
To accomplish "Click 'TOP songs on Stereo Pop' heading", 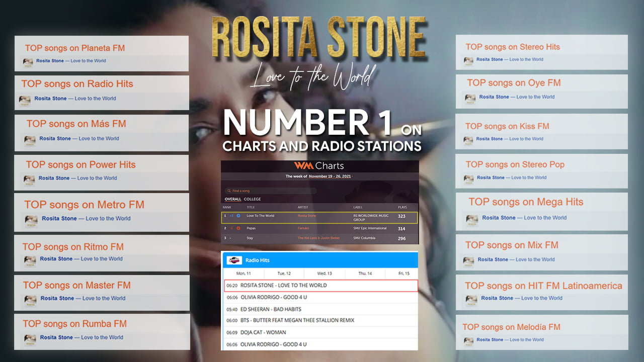I will pos(515,164).
